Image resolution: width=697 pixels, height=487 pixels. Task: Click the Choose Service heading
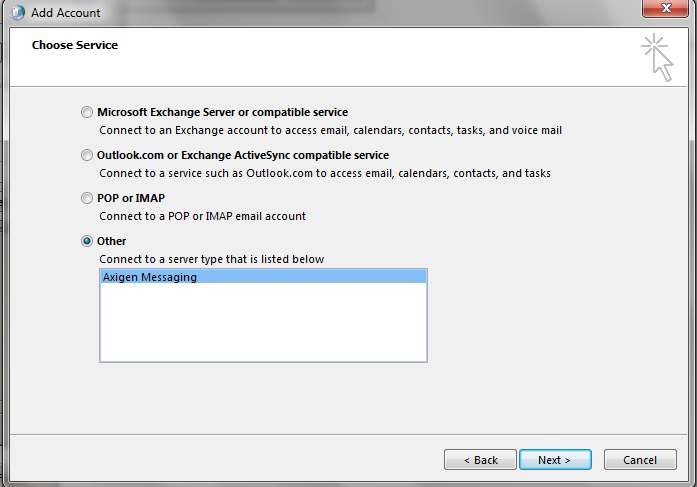click(75, 45)
